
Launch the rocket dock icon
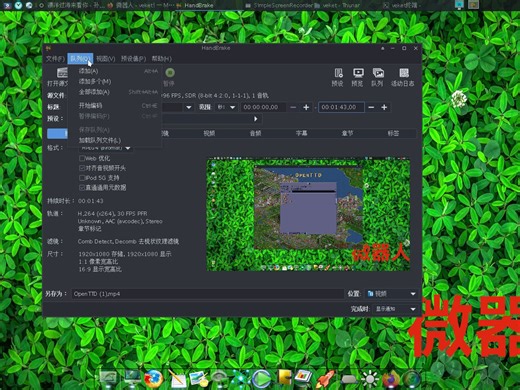(x=325, y=379)
